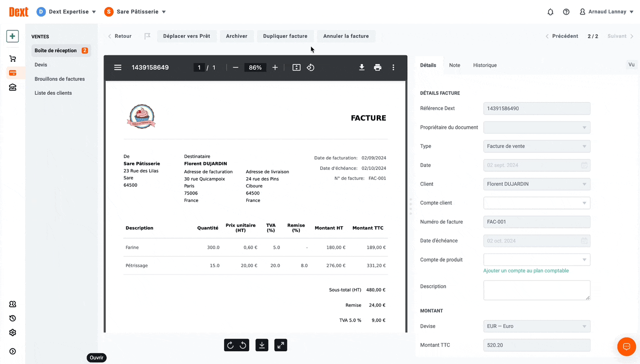This screenshot has width=640, height=364.
Task: Click the flag icon next to Retour
Action: (148, 36)
